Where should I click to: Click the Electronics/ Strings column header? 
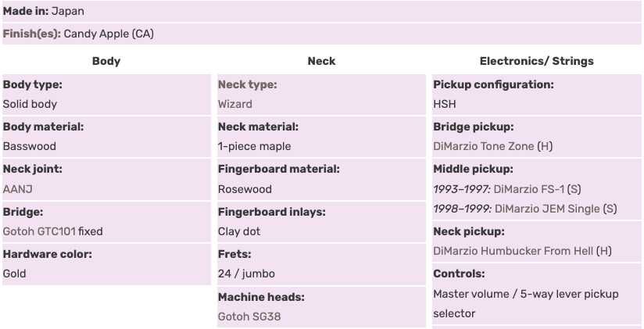point(536,61)
